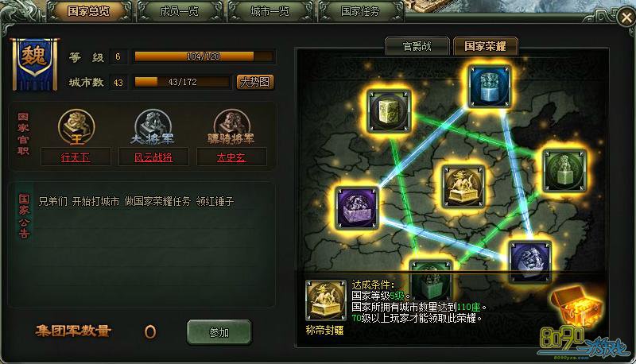Open player link 行天下
Screen dimensions: 636x364
click(x=76, y=157)
